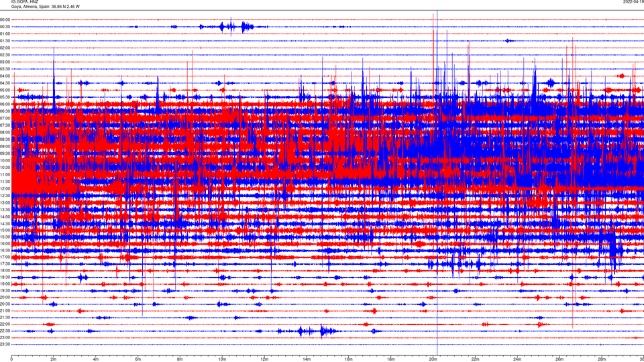Pick the 07:30 row label
Viewport: 644px width, 362px height.
(x=5, y=125)
